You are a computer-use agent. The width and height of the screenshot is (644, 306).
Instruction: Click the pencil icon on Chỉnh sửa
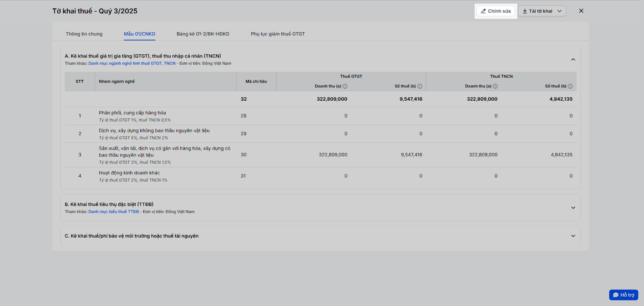point(483,11)
